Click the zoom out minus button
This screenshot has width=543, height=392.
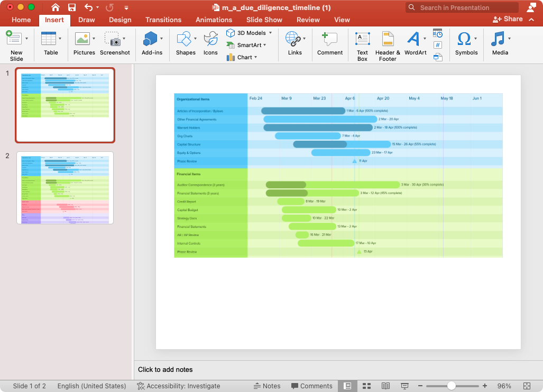coord(420,386)
